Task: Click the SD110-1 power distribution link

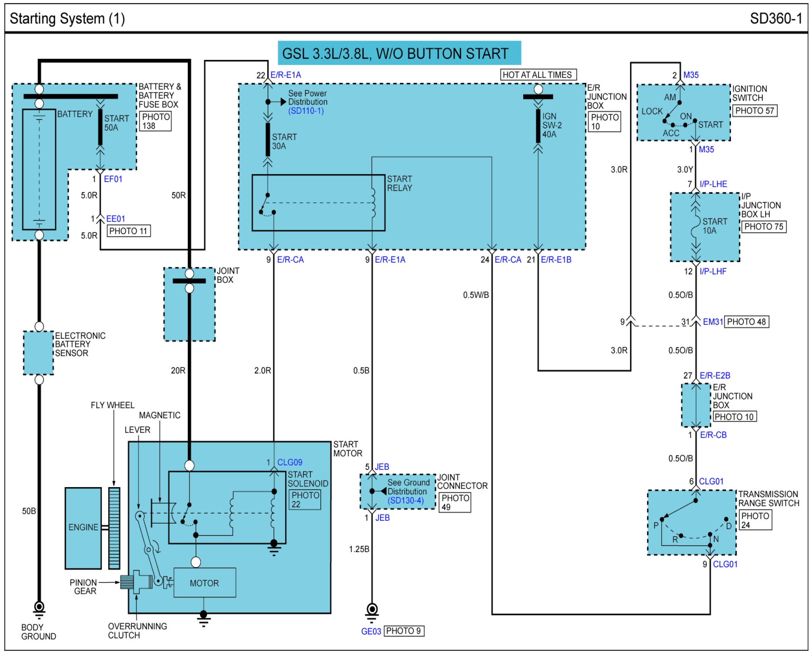Action: (306, 111)
